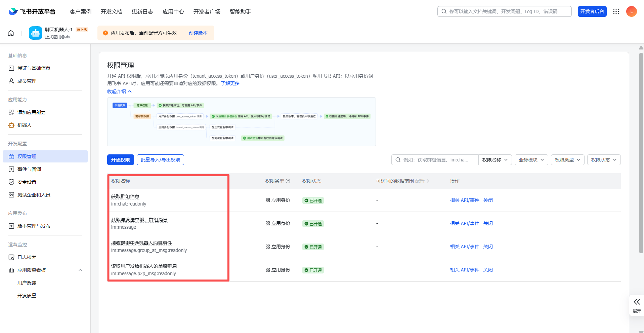Click the 读取用户发给机器人的单聊消息 permission name
Viewport: 644px width, 333px height.
point(144,266)
